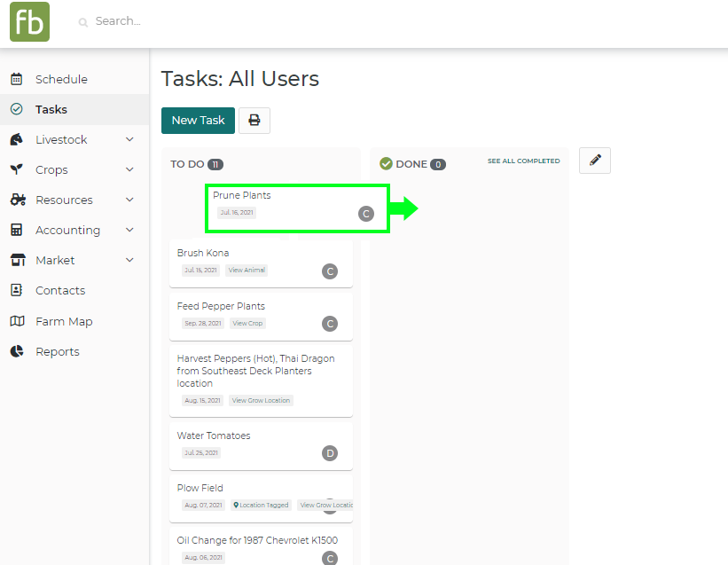Click the Schedule calendar icon
Image resolution: width=728 pixels, height=565 pixels.
tap(17, 79)
